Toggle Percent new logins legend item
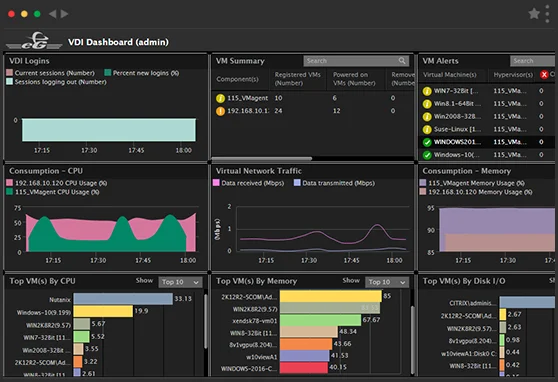 tap(142, 73)
